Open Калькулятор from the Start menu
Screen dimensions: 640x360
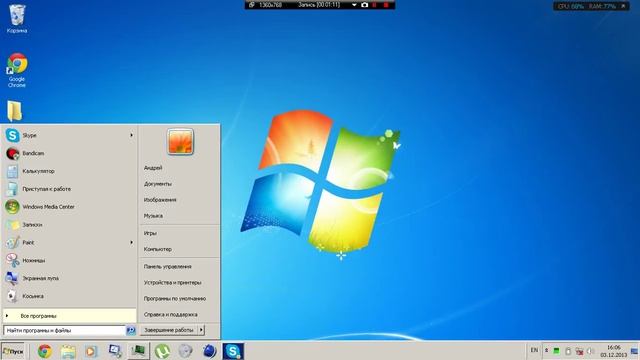(x=69, y=171)
